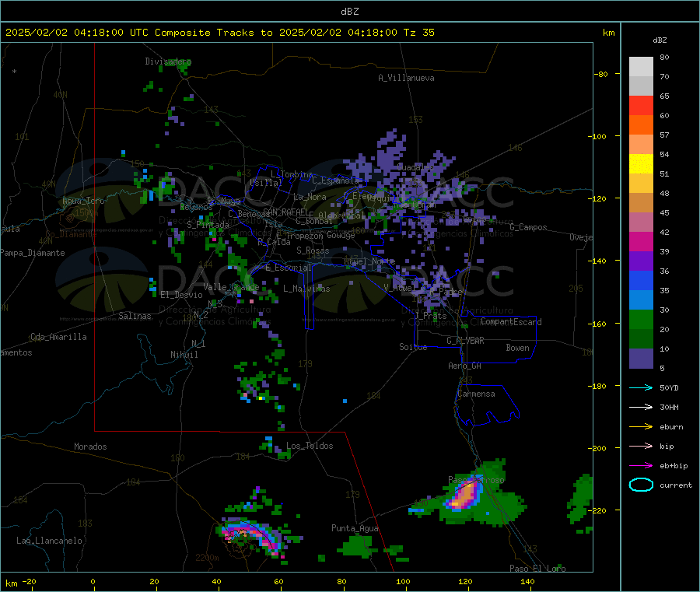Click the Divisadero station label
The image size is (700, 592).
click(168, 61)
